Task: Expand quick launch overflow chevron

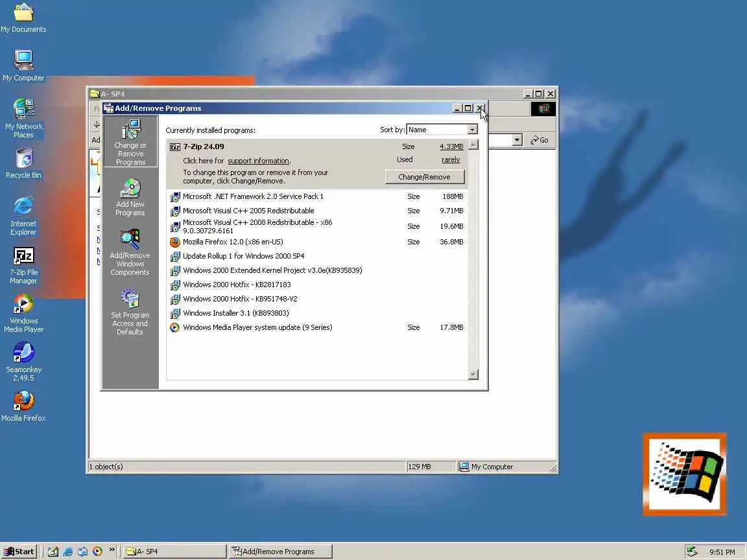Action: (x=112, y=550)
